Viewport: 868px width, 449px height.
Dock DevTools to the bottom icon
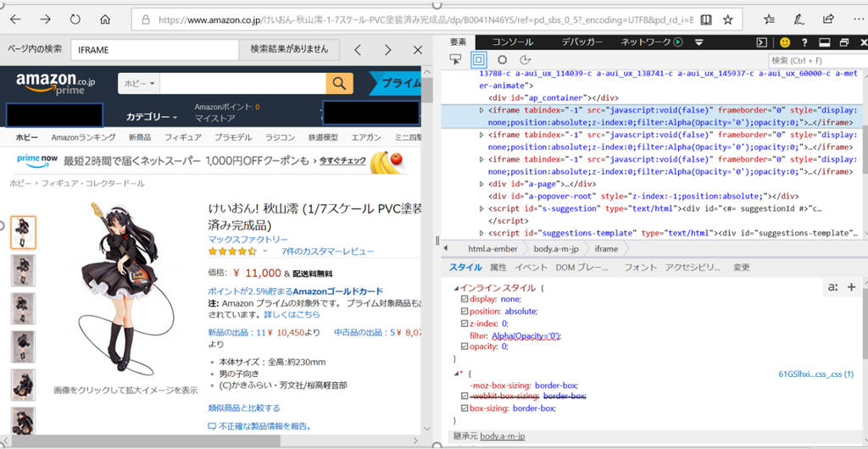[x=824, y=42]
